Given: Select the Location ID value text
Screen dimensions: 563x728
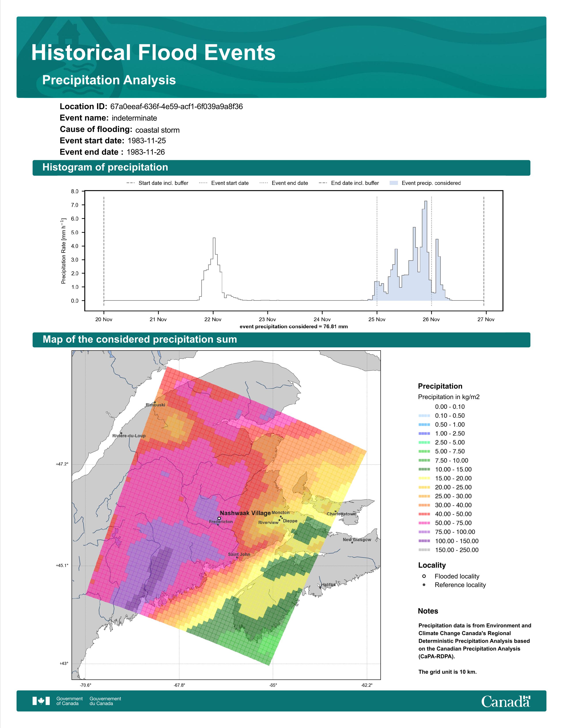Looking at the screenshot, I should click(176, 107).
